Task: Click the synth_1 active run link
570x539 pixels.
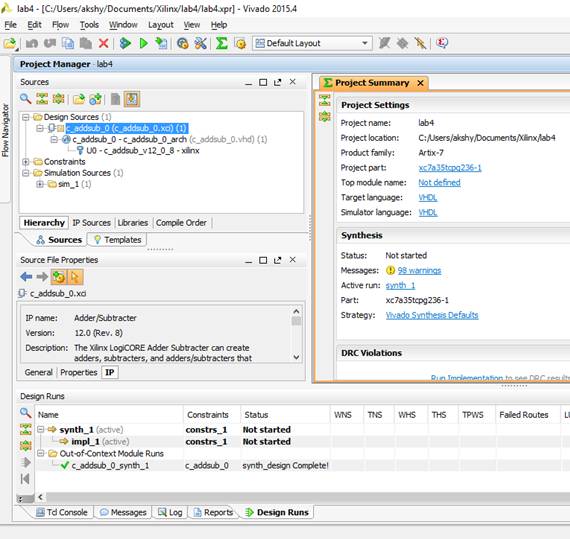Action: (x=400, y=285)
